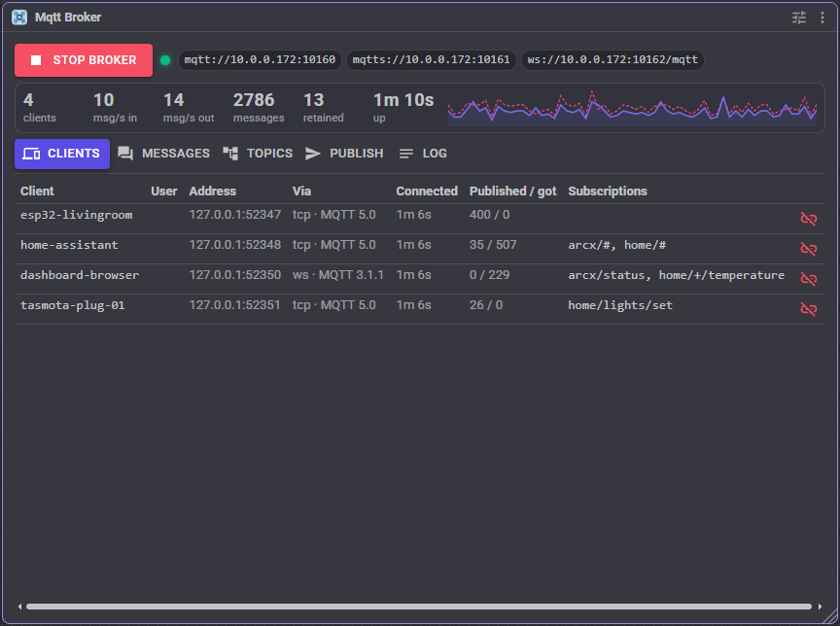The width and height of the screenshot is (840, 626).
Task: Select the tasmota-plug-01 client name
Action: pos(72,305)
